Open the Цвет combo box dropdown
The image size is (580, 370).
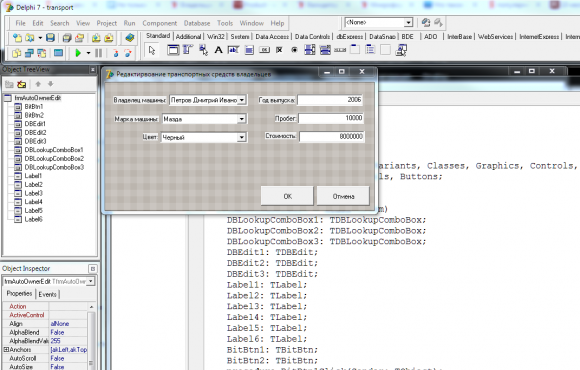click(242, 137)
